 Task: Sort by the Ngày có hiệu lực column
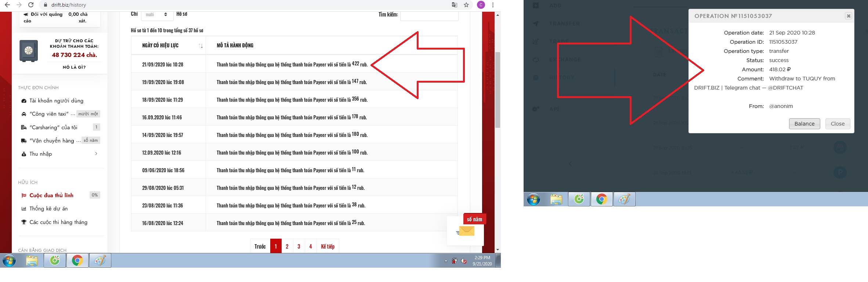pyautogui.click(x=169, y=45)
